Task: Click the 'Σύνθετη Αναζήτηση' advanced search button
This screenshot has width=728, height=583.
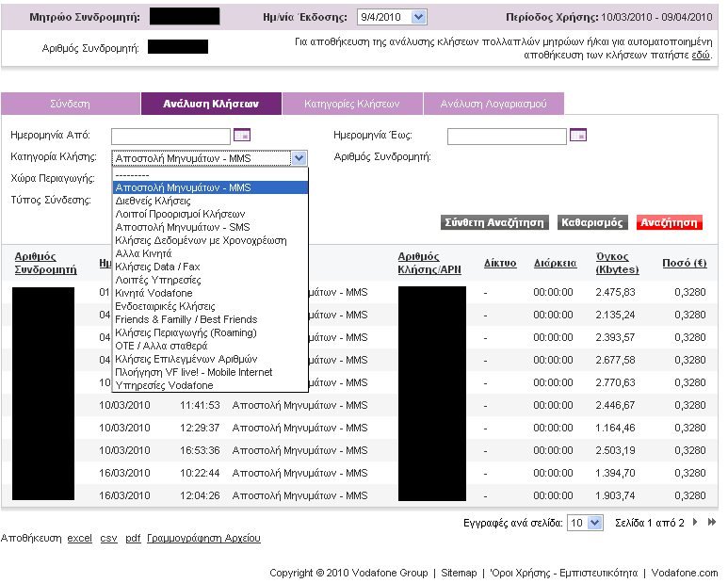Action: [x=494, y=223]
